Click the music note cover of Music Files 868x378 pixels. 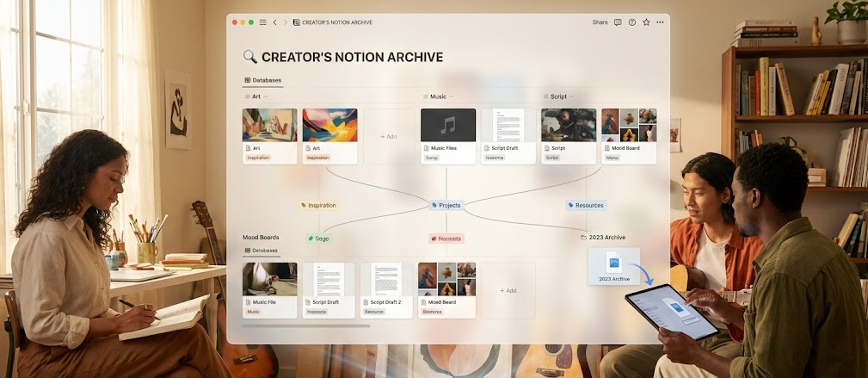point(448,125)
